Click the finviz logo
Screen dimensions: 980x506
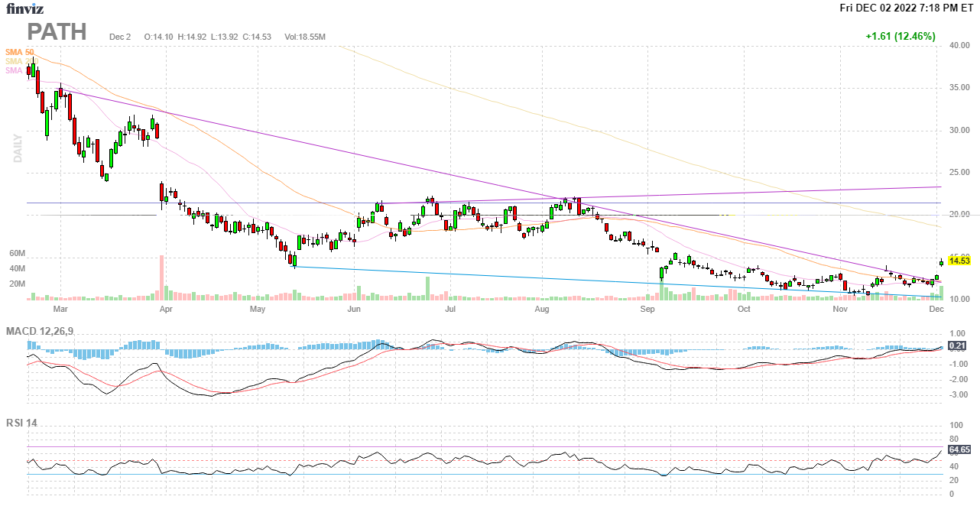(x=25, y=9)
